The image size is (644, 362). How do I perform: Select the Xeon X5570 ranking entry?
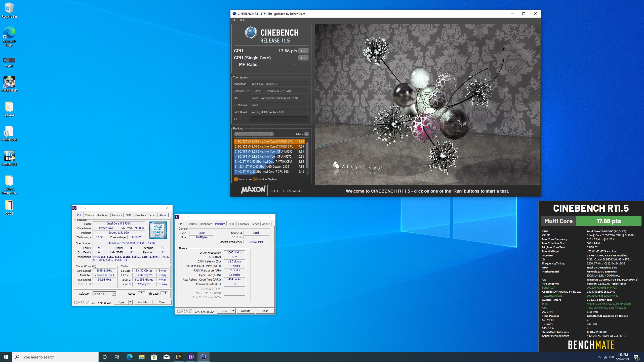[269, 157]
